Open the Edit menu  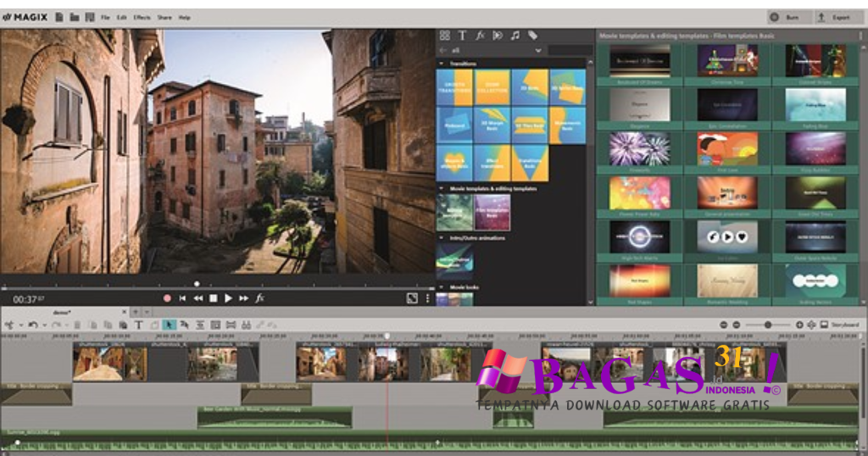pyautogui.click(x=122, y=18)
